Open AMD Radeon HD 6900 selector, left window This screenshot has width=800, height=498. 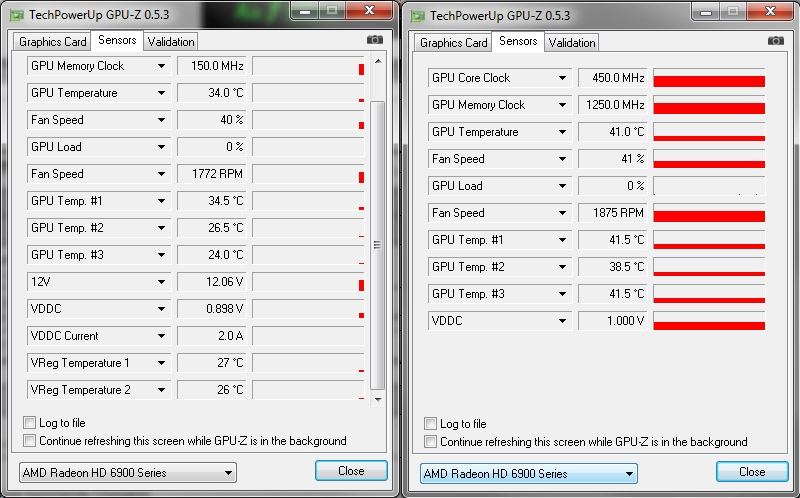[x=128, y=473]
